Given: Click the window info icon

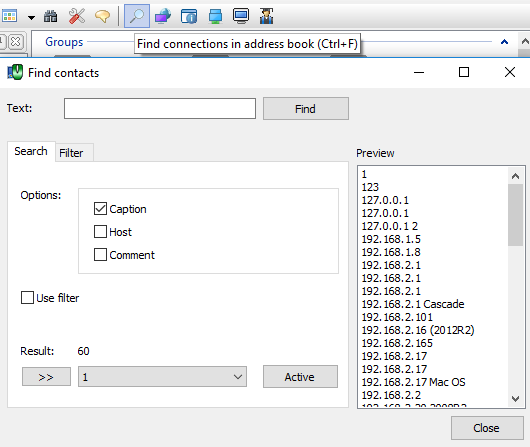Looking at the screenshot, I should pyautogui.click(x=189, y=16).
